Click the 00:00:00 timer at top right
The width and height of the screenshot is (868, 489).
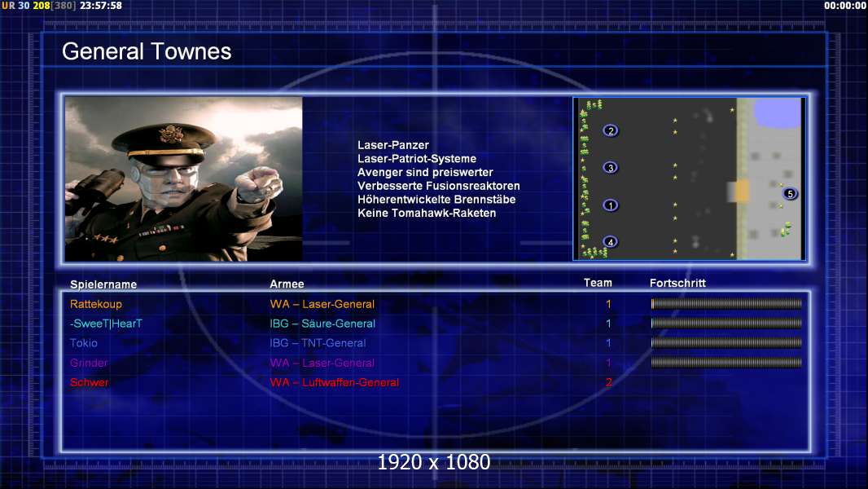point(844,6)
